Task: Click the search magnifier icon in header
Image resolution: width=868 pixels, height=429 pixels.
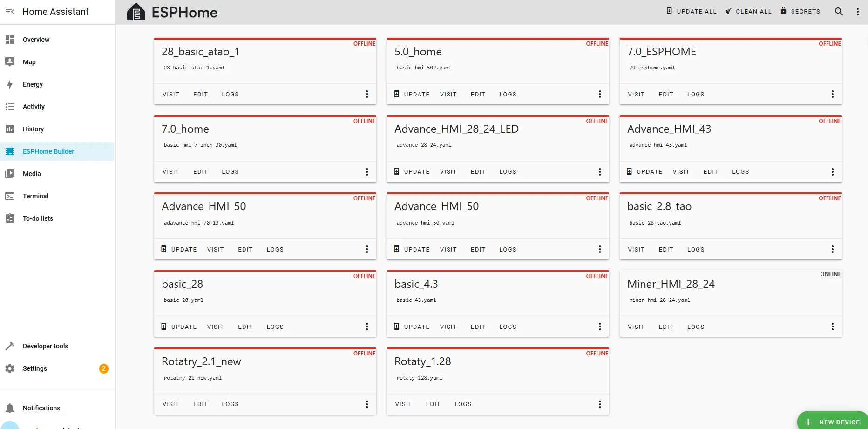Action: point(839,12)
